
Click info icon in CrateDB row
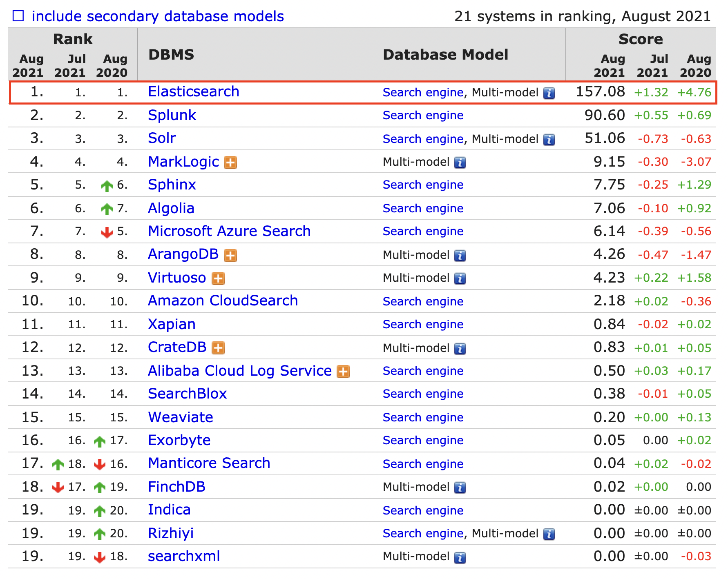pyautogui.click(x=460, y=349)
